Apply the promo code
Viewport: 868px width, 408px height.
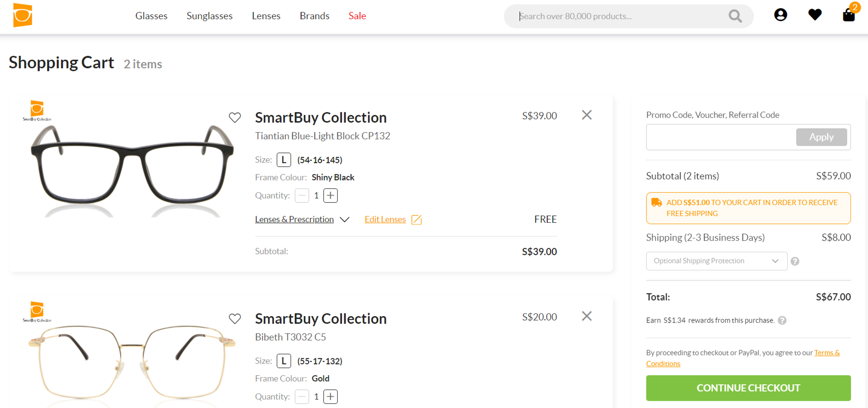click(x=821, y=137)
